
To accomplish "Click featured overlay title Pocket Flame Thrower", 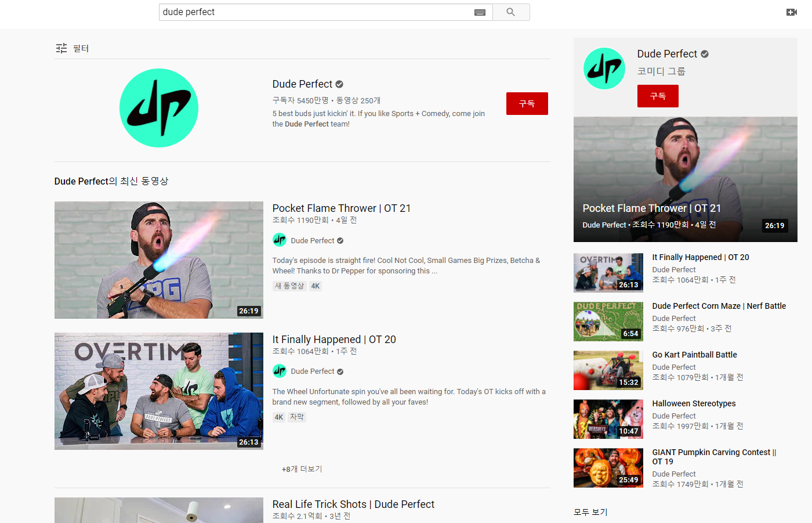I will click(x=652, y=208).
